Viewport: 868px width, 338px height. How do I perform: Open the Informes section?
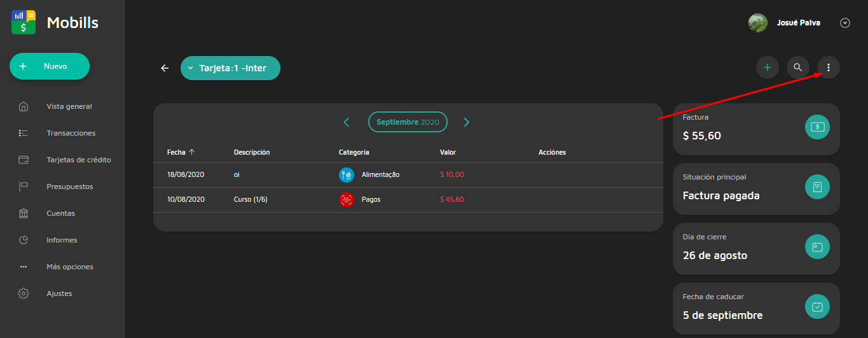pyautogui.click(x=62, y=240)
